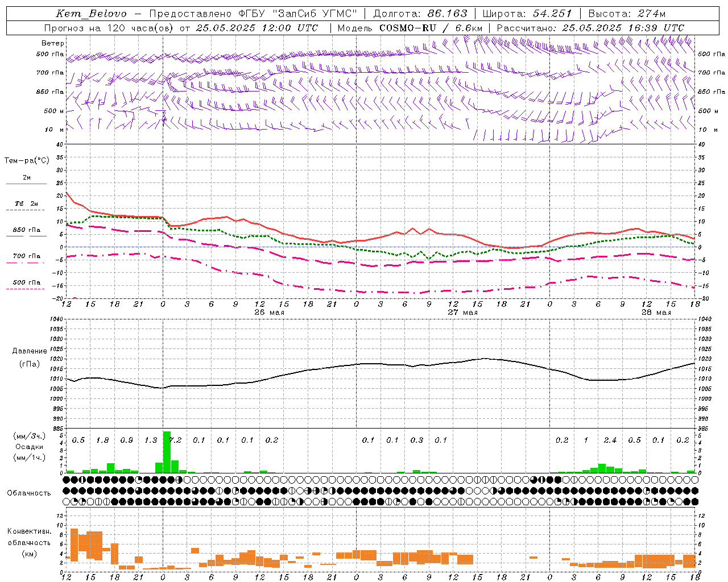Click the 'Конвективн.' convective cloud label
Screen dimensions: 728x582
[x=29, y=531]
